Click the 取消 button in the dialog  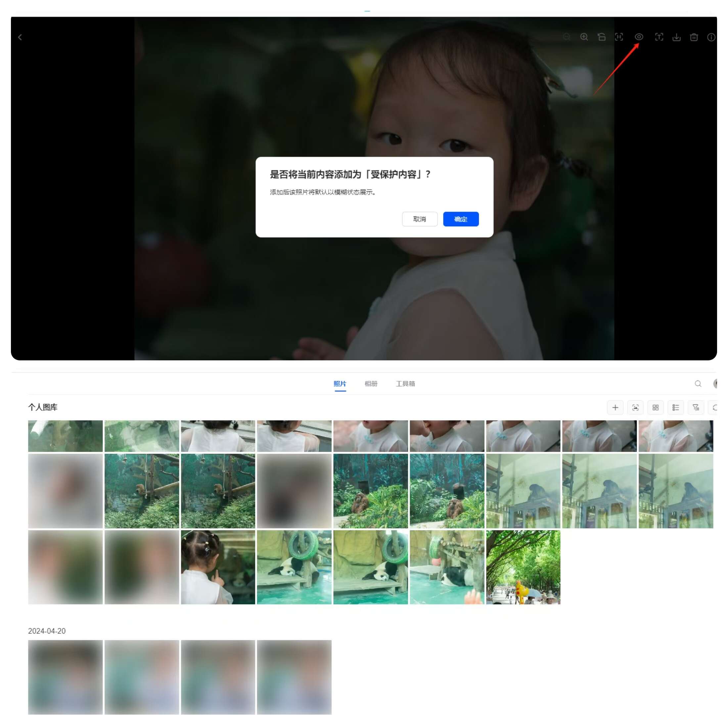pyautogui.click(x=419, y=219)
